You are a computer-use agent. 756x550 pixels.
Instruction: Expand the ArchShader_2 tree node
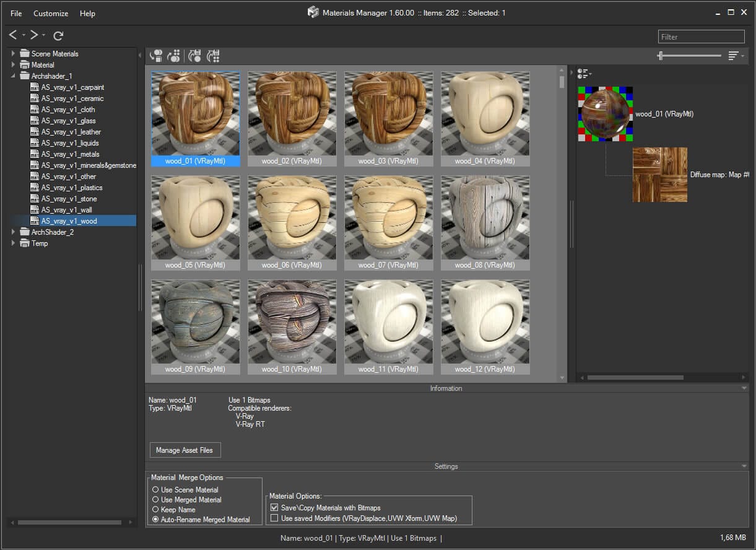[x=13, y=232]
